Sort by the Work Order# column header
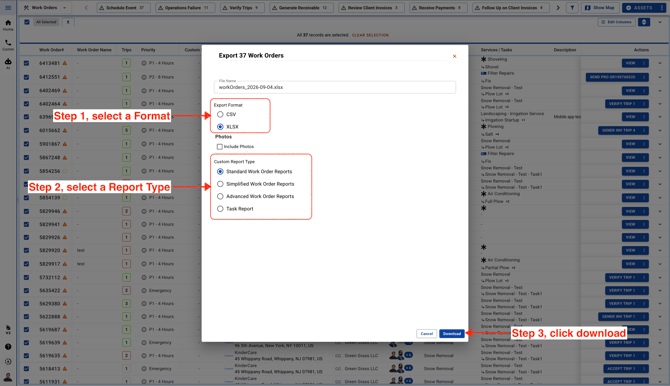670x386 pixels. [51, 50]
